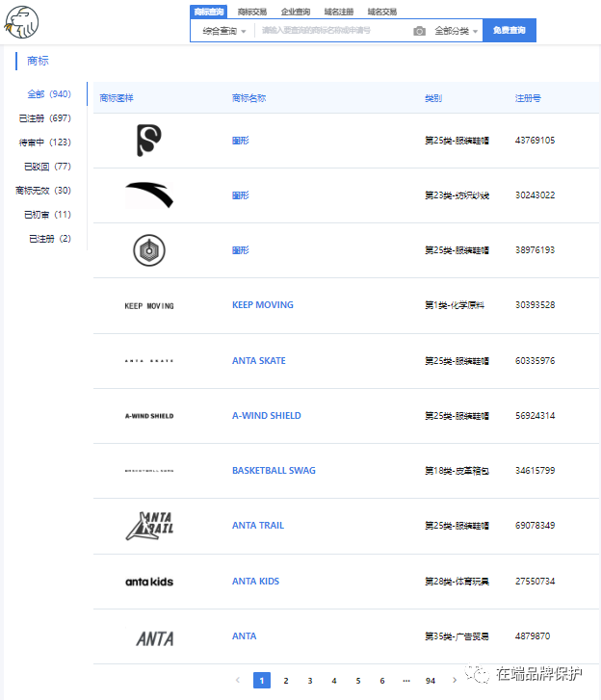Switch to the 企业查询 tab
Viewport: 601px width, 700px height.
295,12
